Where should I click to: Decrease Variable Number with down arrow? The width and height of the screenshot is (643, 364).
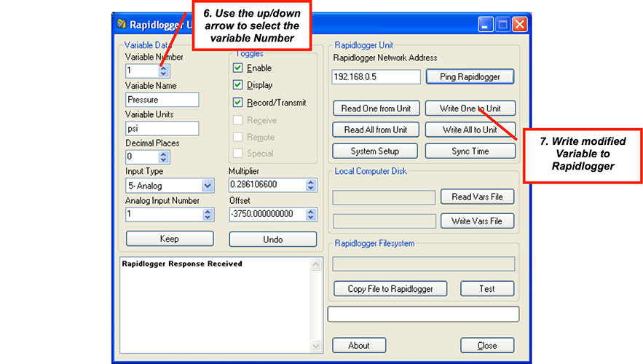click(164, 74)
